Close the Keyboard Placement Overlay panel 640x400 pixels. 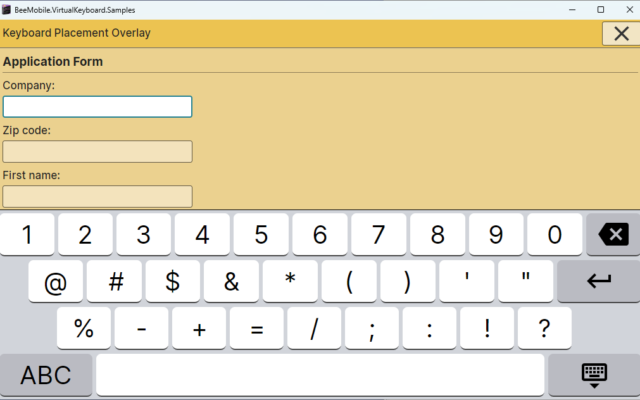tap(621, 33)
